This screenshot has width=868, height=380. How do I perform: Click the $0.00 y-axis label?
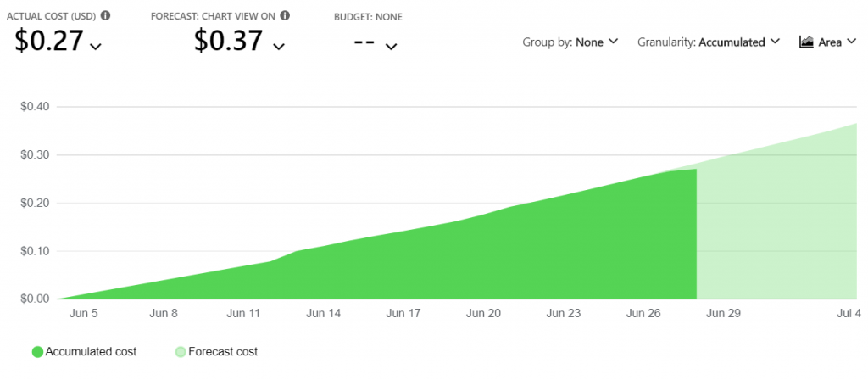tap(36, 299)
